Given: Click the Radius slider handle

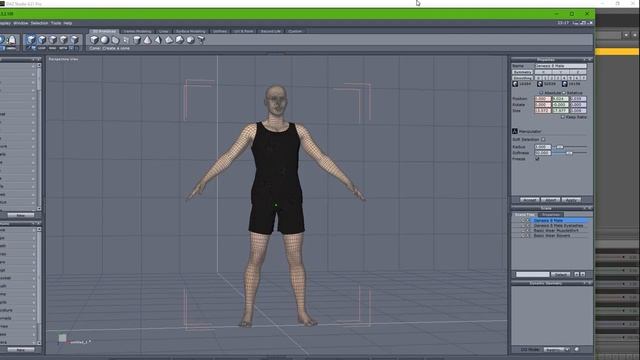Looking at the screenshot, I should coord(560,147).
